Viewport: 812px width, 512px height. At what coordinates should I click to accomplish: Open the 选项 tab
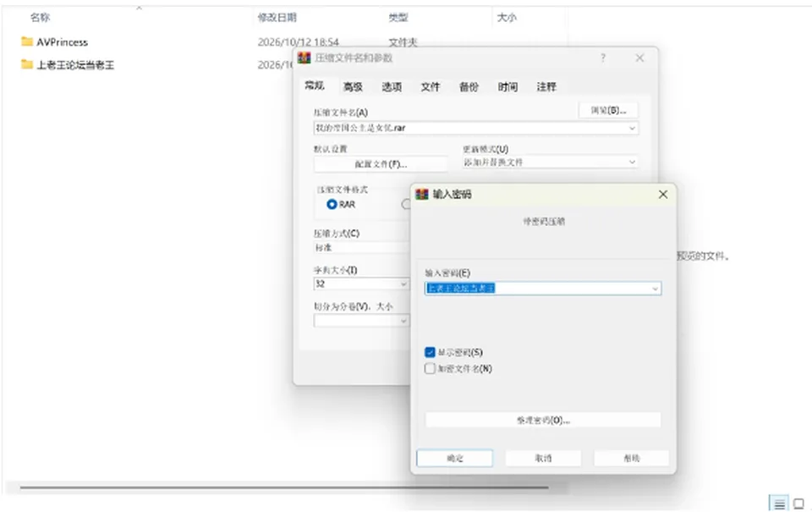coord(392,87)
